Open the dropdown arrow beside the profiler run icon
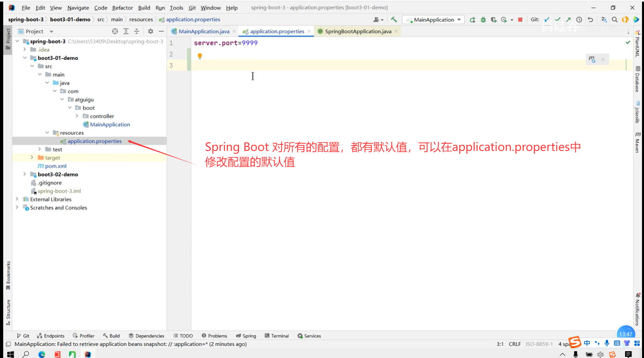 tap(512, 20)
